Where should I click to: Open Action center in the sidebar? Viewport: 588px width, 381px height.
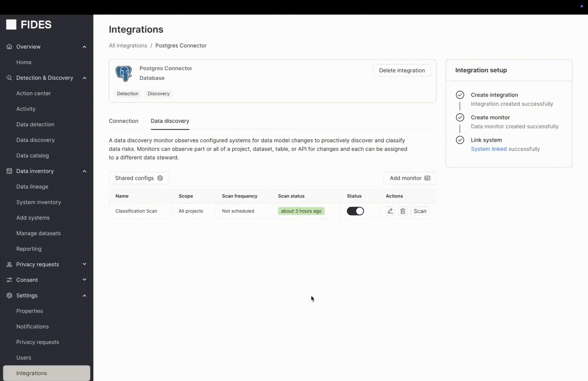coord(34,93)
